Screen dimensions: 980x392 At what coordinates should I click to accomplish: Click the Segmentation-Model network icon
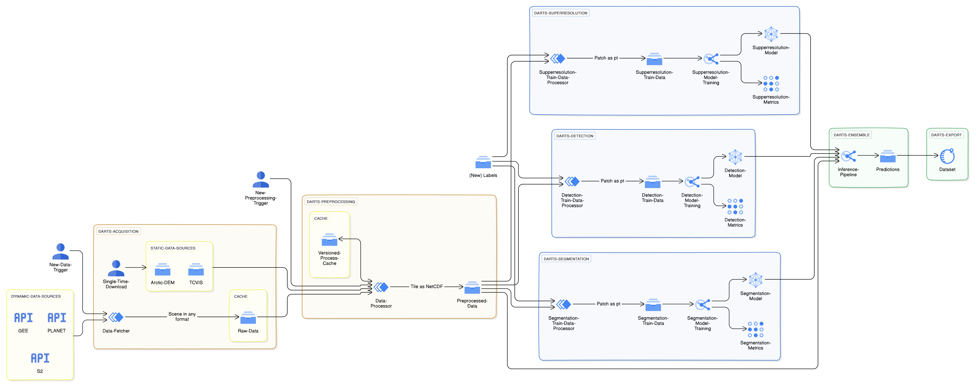coord(756,280)
